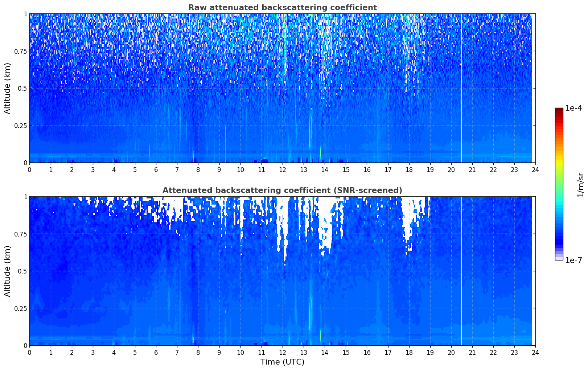This screenshot has height=370, width=588.
Task: Click the "0.5" altitude tick on the SNR-screened plot
Action: click(x=22, y=271)
